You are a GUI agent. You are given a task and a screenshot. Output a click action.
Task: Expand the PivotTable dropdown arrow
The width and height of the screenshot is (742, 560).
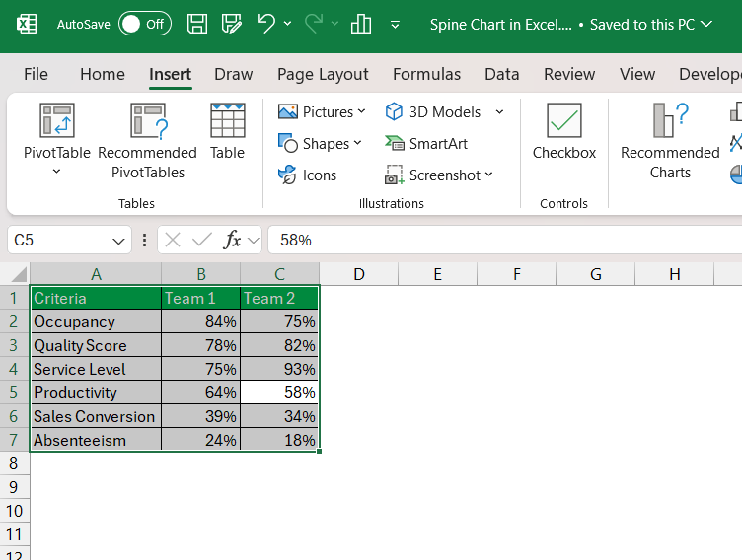(x=56, y=172)
